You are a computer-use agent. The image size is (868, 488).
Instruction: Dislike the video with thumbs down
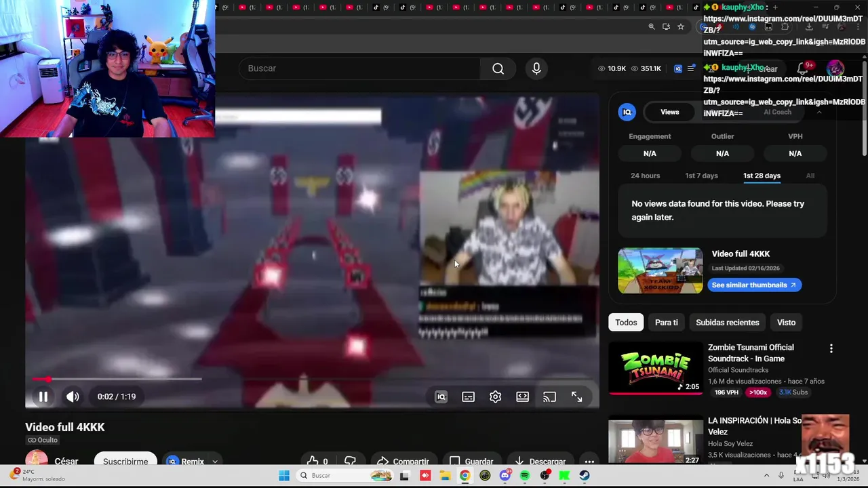point(350,461)
